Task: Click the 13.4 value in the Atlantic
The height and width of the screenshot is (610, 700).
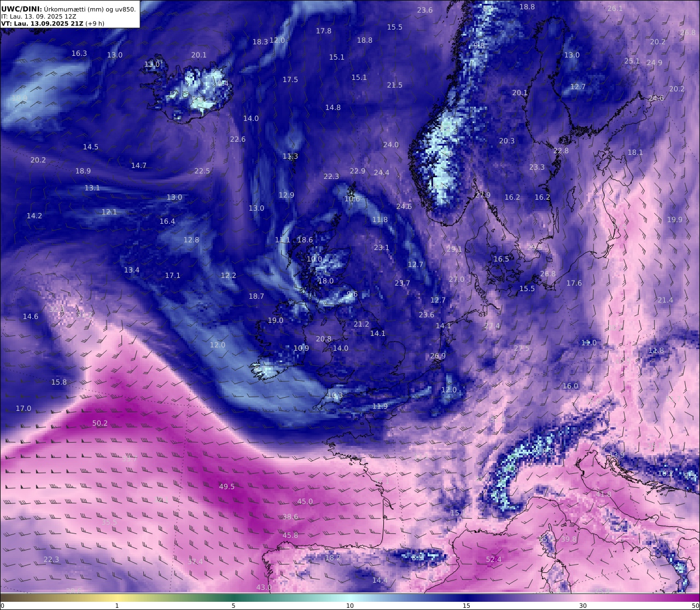Action: point(132,270)
